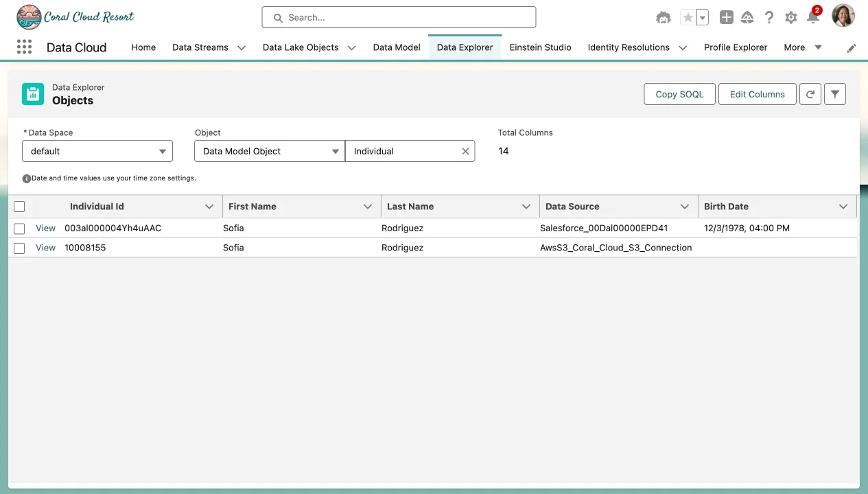Click the Copy SOQL button
The width and height of the screenshot is (868, 494).
pyautogui.click(x=679, y=94)
